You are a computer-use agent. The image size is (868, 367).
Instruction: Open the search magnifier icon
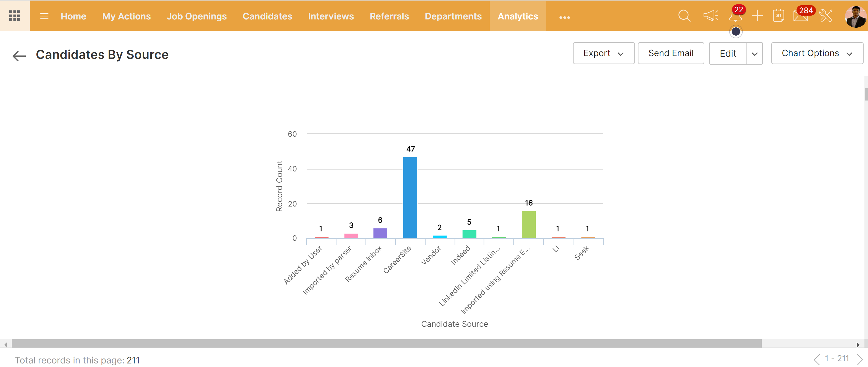pos(684,16)
